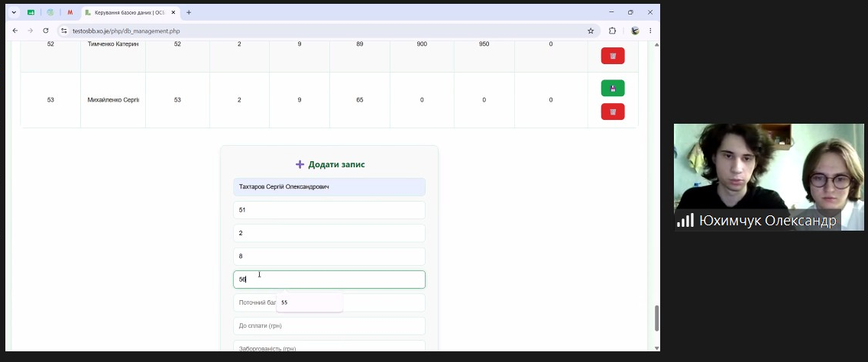Edit the name field Тахтаров Сергій Олександрович
The height and width of the screenshot is (362, 868).
pos(329,187)
